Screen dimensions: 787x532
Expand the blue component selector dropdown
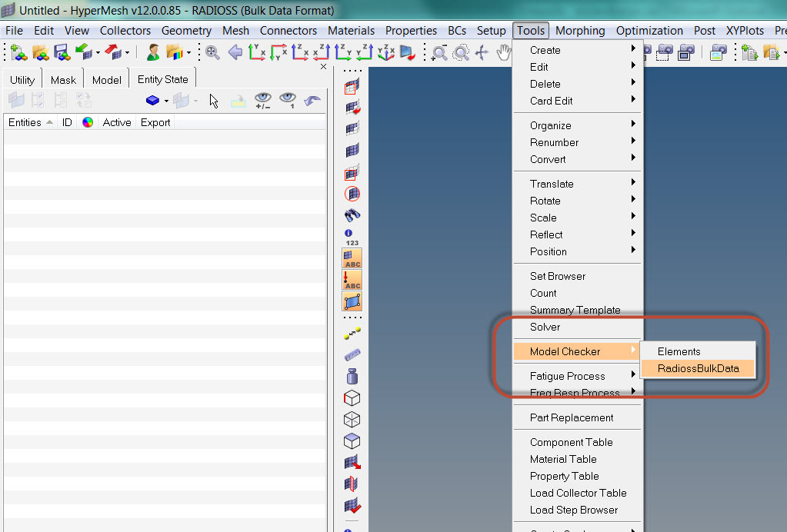[x=166, y=101]
